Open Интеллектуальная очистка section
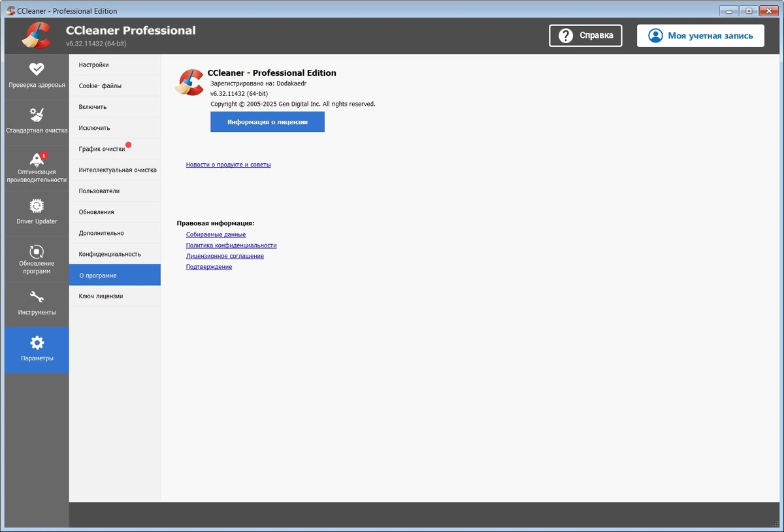Screen dimensions: 784x532 [115, 170]
